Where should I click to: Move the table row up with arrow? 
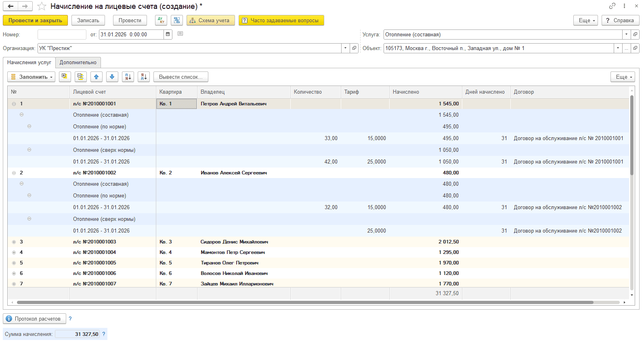click(x=96, y=77)
